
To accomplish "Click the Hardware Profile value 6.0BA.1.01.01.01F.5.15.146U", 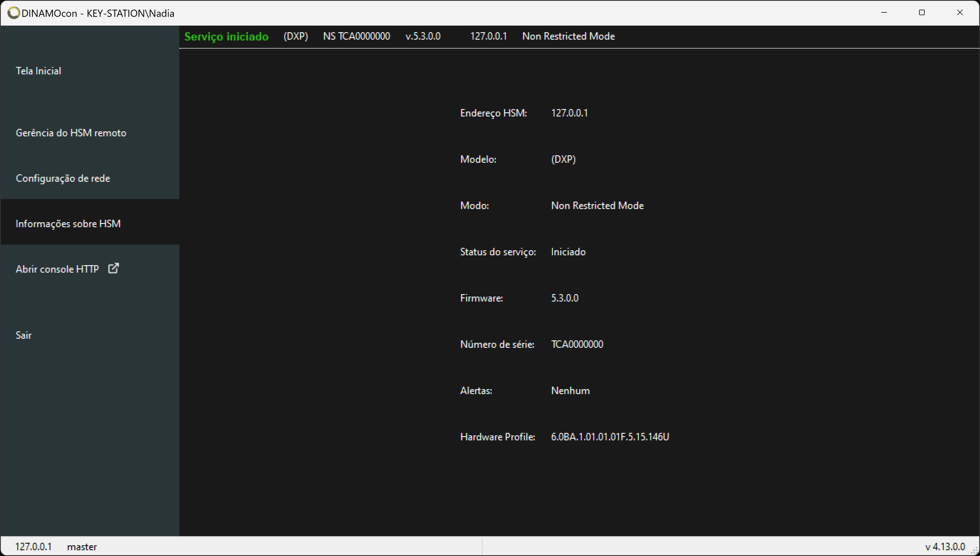I will (x=610, y=437).
